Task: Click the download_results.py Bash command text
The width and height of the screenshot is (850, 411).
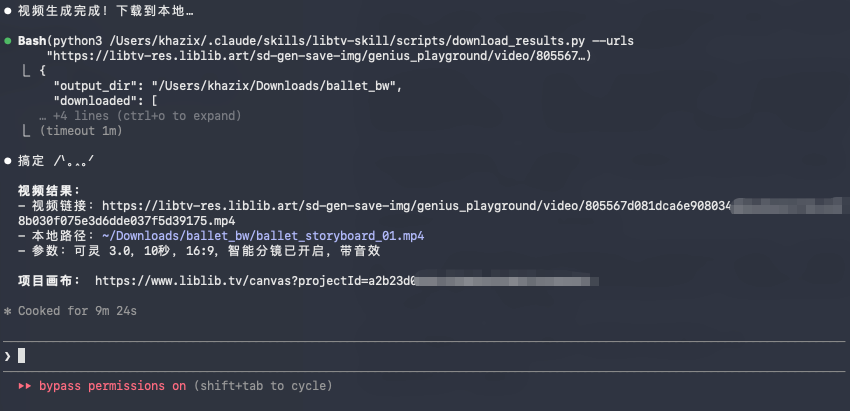Action: [340, 41]
